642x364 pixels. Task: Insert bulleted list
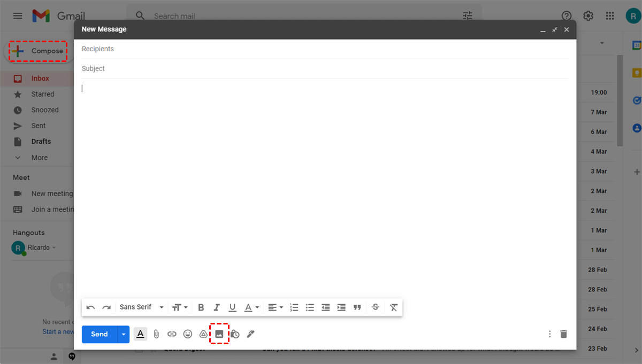click(310, 307)
